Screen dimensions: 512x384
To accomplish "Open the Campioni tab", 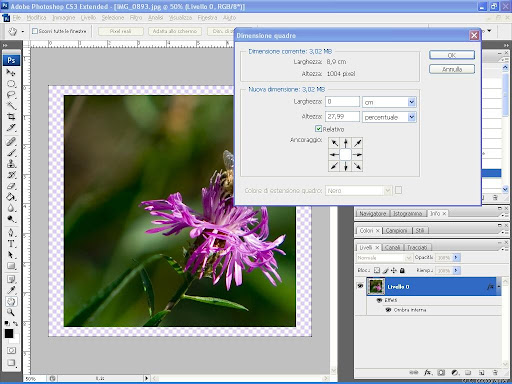I will [396, 230].
